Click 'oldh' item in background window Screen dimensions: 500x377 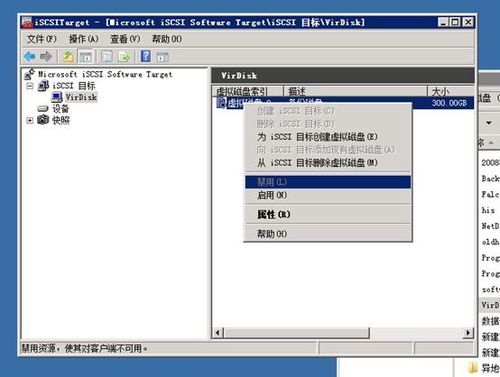[x=490, y=242]
